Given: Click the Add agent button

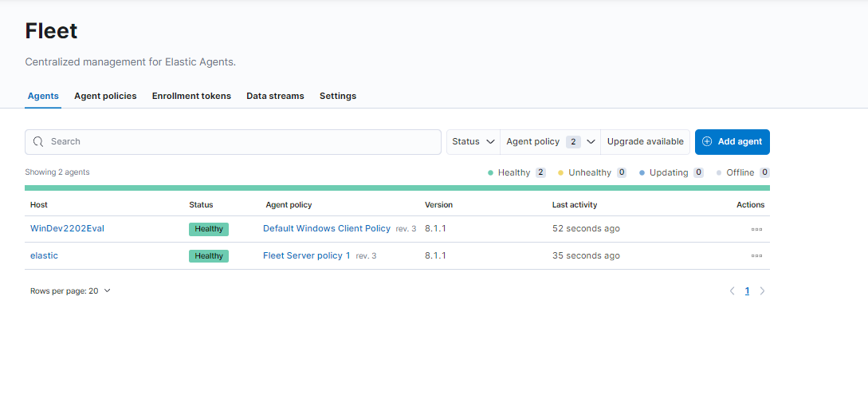Looking at the screenshot, I should pyautogui.click(x=732, y=142).
